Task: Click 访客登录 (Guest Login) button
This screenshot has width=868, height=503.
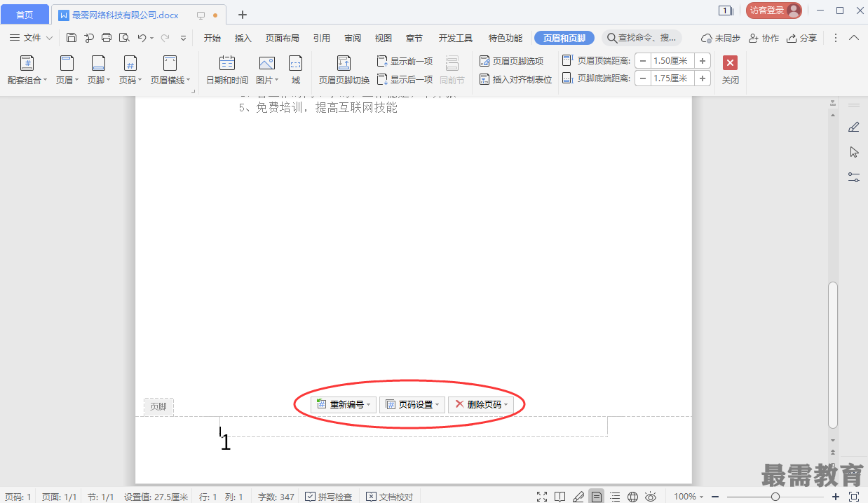Action: pos(774,11)
